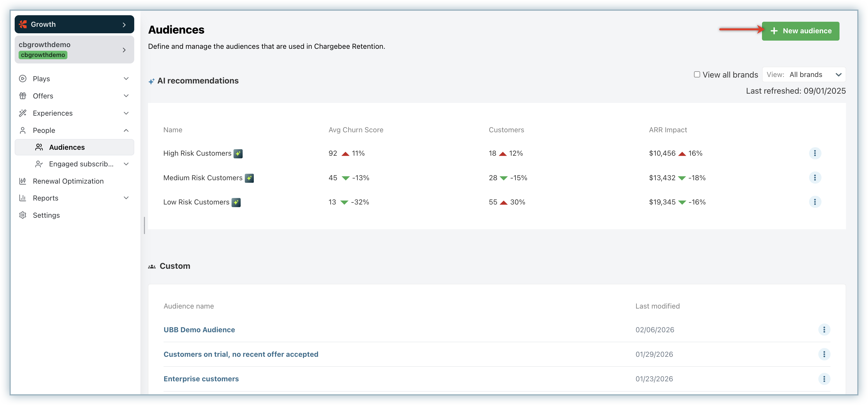Open Customers on trial audience link

(241, 354)
